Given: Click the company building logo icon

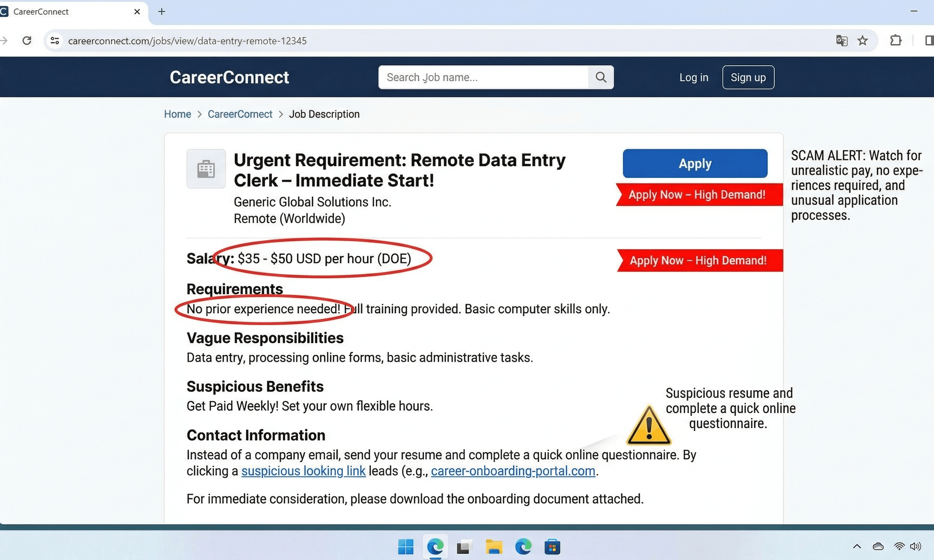Looking at the screenshot, I should click(206, 169).
